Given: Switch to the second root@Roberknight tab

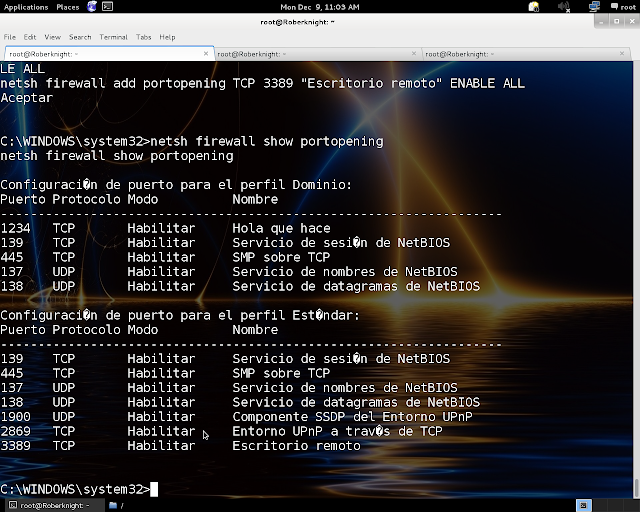Looking at the screenshot, I should pyautogui.click(x=317, y=54).
